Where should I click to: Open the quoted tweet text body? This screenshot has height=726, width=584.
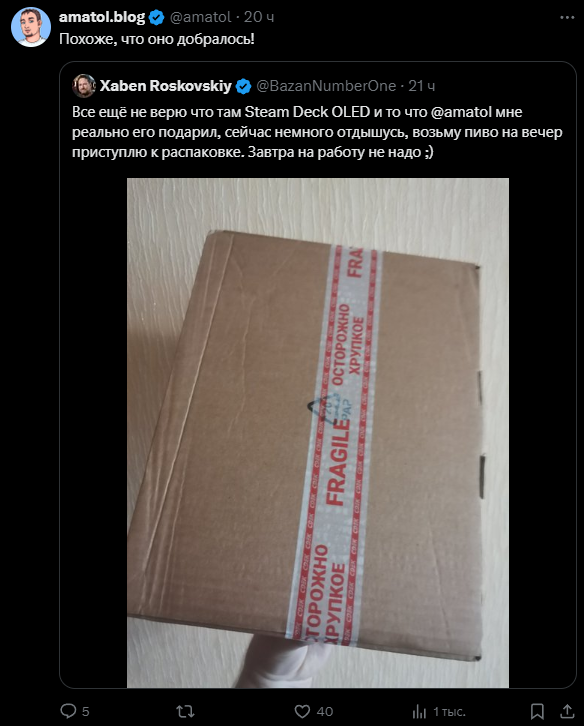[317, 132]
